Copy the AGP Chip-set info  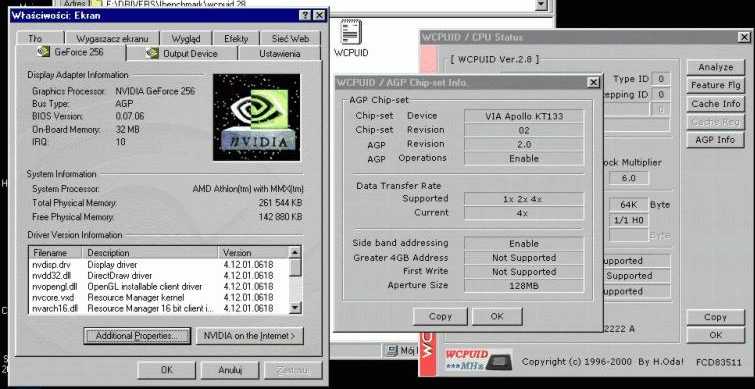440,316
